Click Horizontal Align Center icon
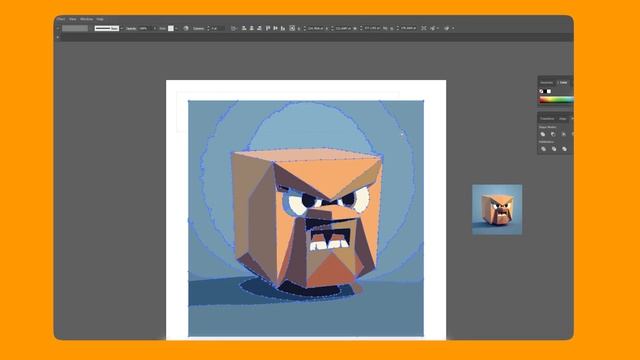 pyautogui.click(x=252, y=28)
